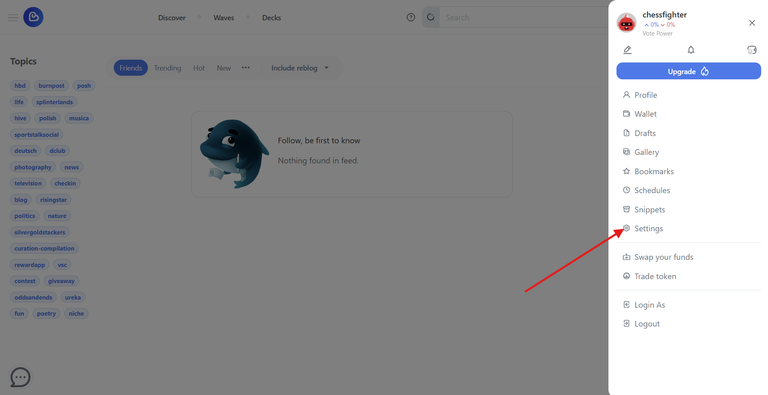Click the blue Upgrade button
The width and height of the screenshot is (768, 395).
coord(689,71)
